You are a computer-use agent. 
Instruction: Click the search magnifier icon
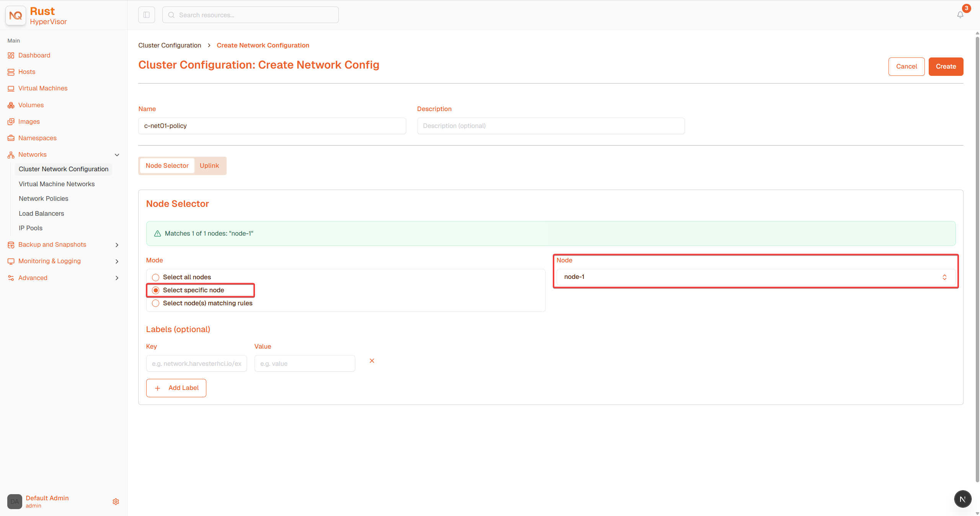[x=171, y=15]
